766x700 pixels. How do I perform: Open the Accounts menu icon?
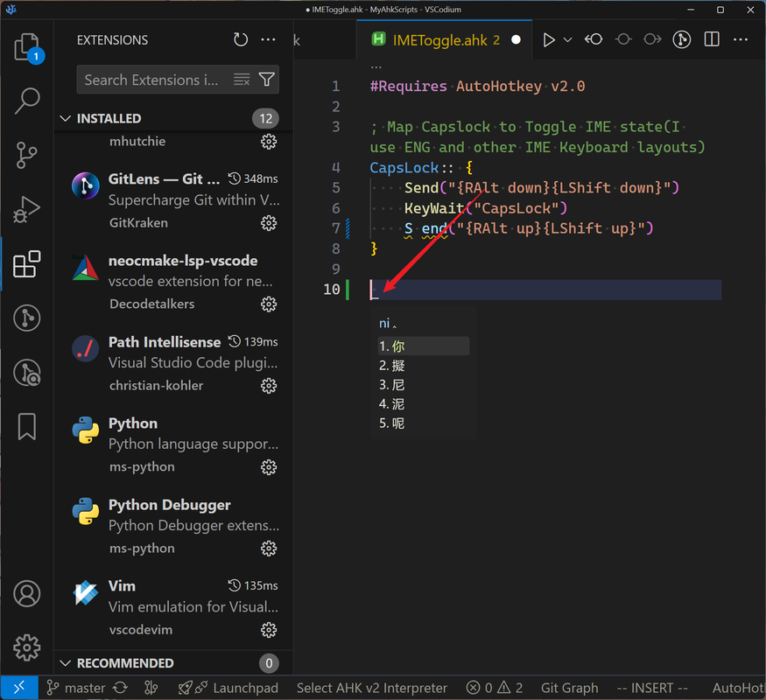point(27,593)
